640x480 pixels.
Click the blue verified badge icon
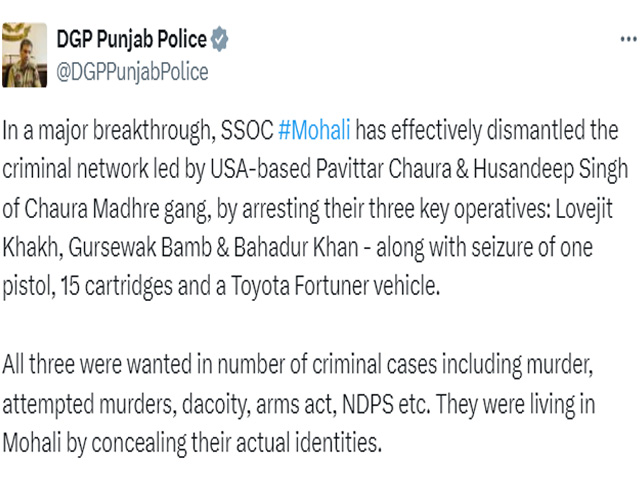(x=220, y=41)
